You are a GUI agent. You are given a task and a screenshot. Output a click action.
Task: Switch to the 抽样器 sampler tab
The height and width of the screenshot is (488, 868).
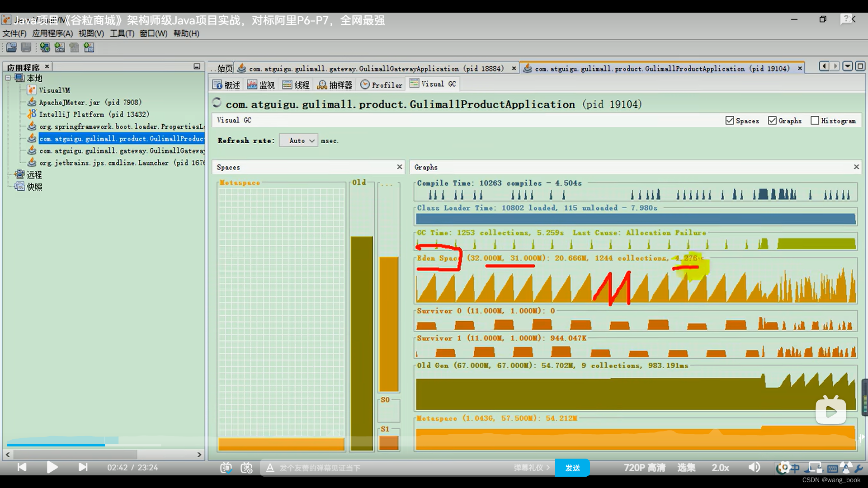pyautogui.click(x=335, y=84)
